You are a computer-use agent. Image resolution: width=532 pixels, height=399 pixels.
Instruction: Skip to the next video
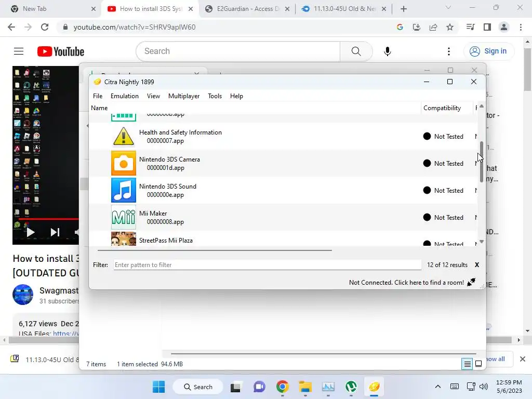tap(55, 232)
